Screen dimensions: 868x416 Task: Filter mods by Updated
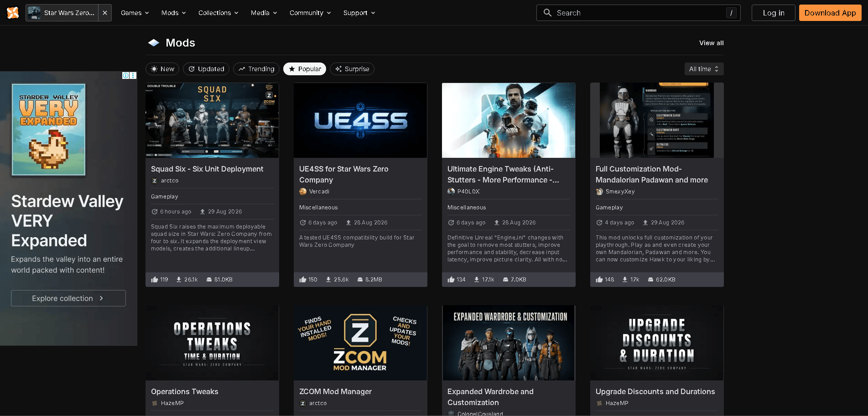click(x=206, y=69)
